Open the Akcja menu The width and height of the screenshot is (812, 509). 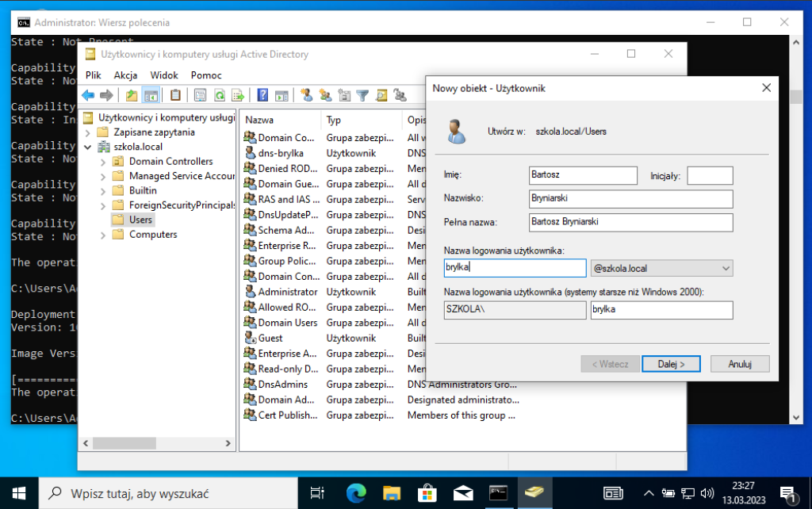click(x=125, y=75)
